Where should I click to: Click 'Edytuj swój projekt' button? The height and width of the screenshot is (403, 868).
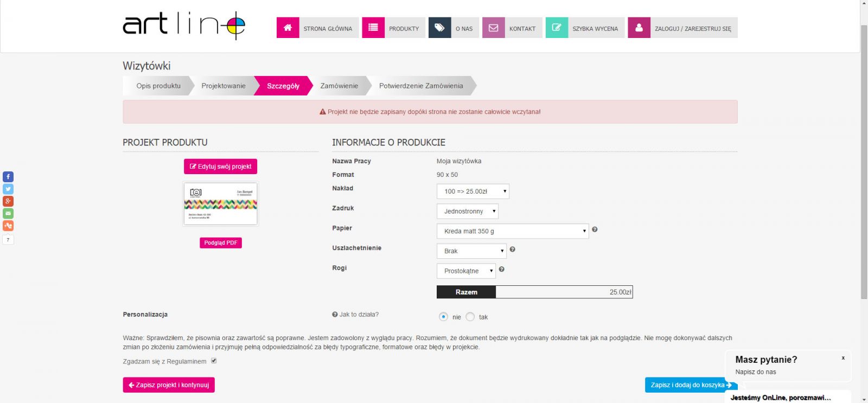[x=220, y=167]
